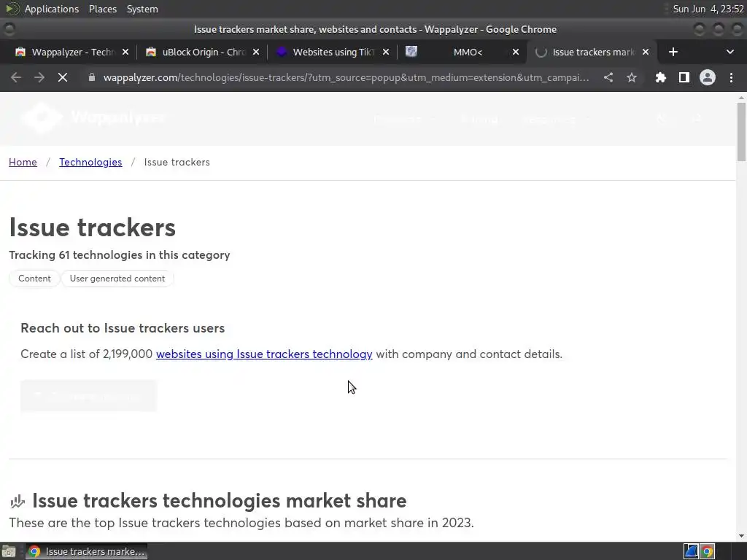The width and height of the screenshot is (747, 560).
Task: Click the page vertical scrollbar thumb
Action: [x=741, y=132]
